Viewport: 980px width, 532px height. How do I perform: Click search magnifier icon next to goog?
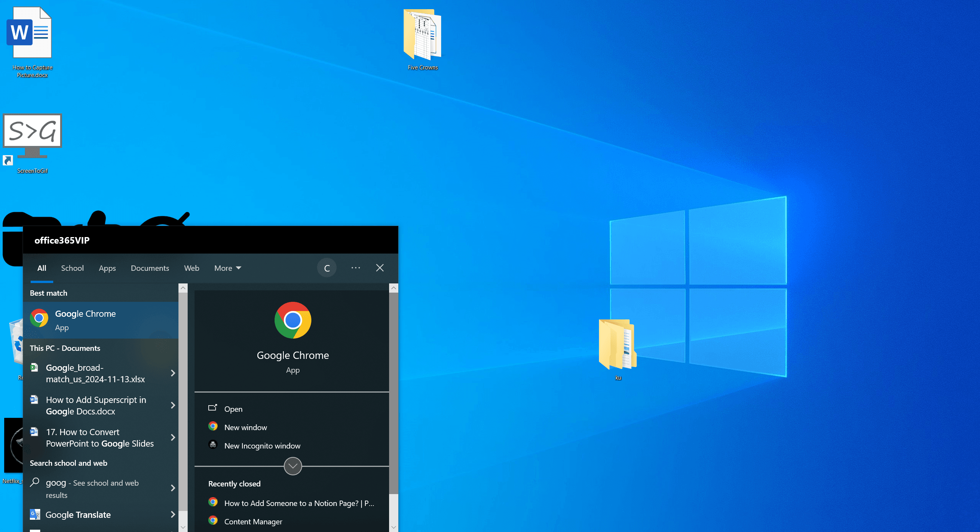tap(34, 482)
